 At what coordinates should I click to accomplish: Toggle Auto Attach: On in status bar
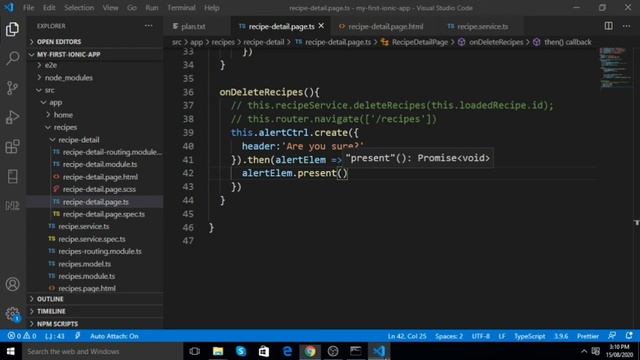click(114, 336)
